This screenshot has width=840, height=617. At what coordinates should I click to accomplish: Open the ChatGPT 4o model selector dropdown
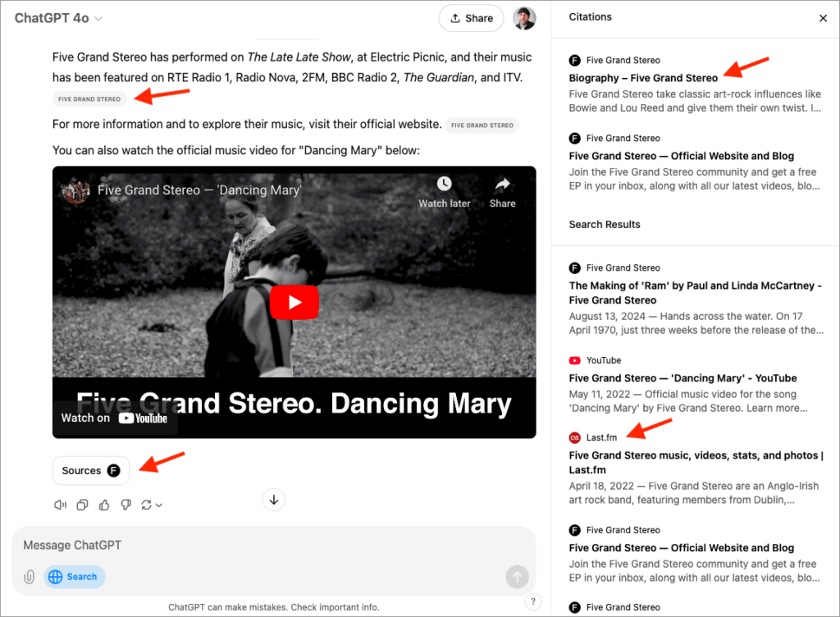(58, 18)
